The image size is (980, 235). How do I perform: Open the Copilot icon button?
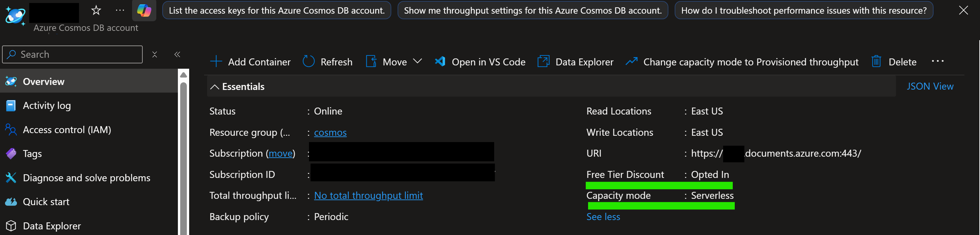[144, 10]
